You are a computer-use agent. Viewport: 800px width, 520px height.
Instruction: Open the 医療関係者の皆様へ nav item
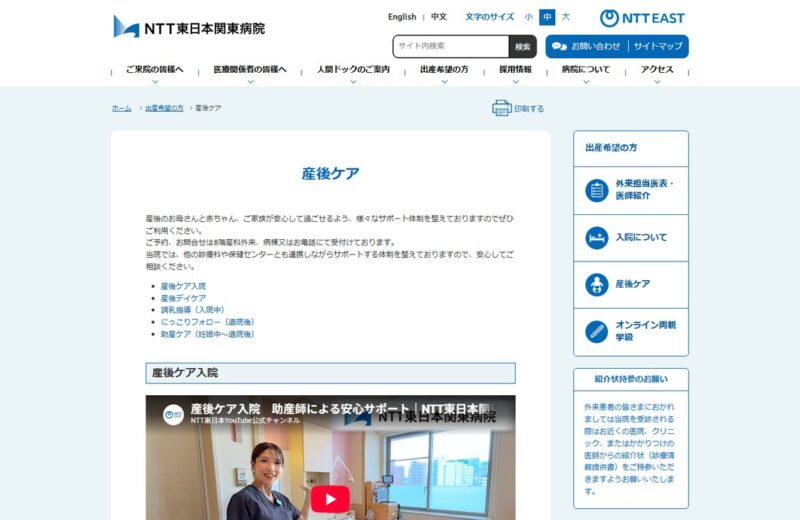coord(250,69)
